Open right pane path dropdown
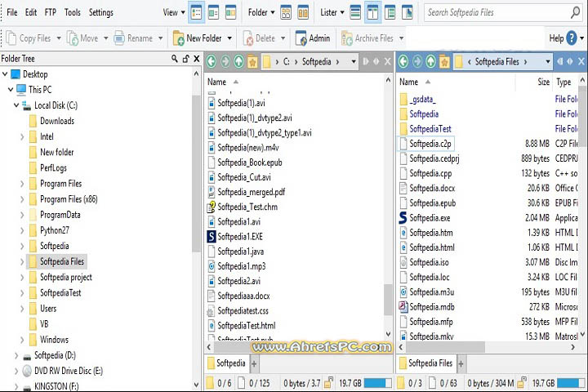Viewport: 588px width, 392px height. click(x=548, y=61)
